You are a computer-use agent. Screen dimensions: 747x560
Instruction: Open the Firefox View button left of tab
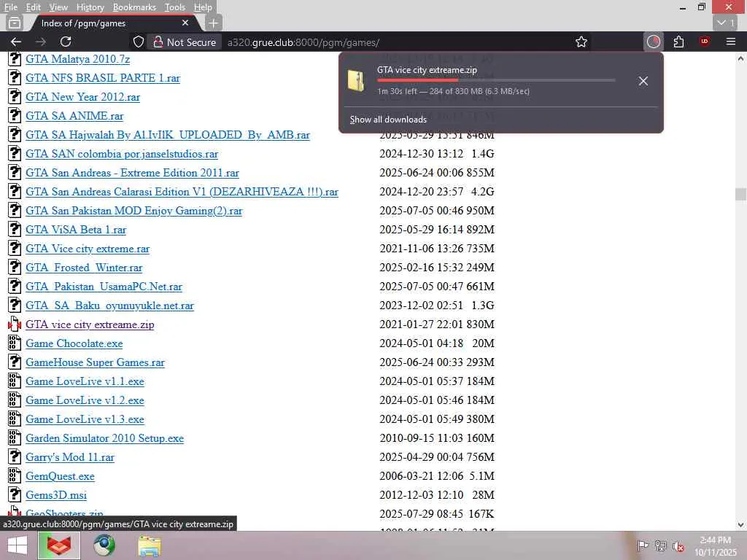point(15,23)
